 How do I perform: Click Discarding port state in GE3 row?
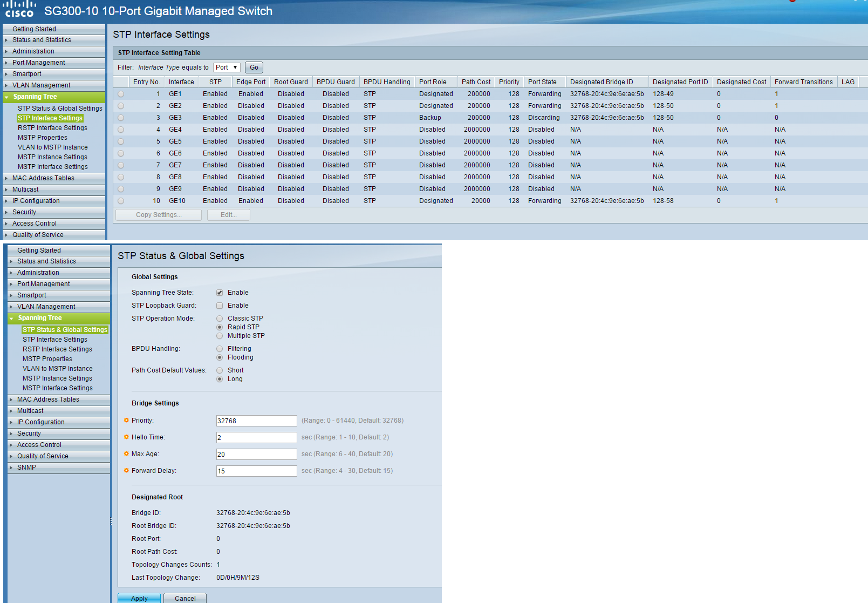click(x=544, y=118)
